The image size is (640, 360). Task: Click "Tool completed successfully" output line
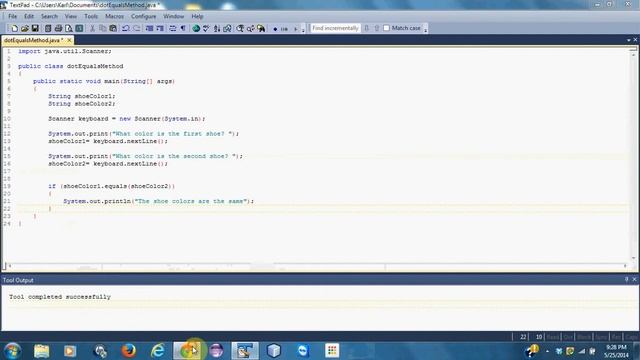[x=60, y=297]
